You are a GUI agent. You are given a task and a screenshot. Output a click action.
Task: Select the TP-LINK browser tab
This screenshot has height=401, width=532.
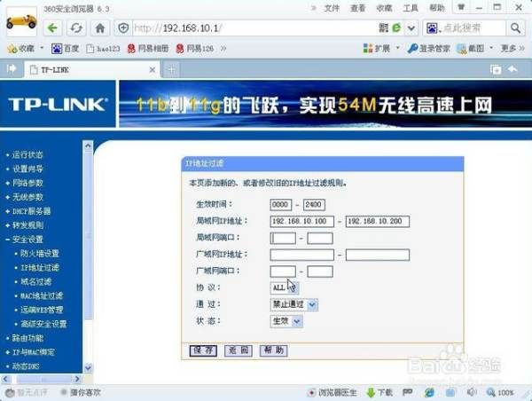pos(91,70)
